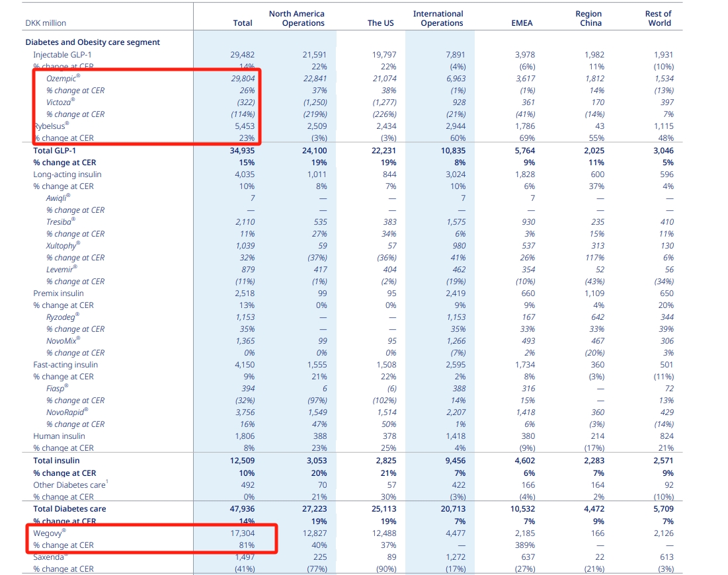Click the Rybelsus row label
Screen dimensions: 728x575
pyautogui.click(x=52, y=126)
